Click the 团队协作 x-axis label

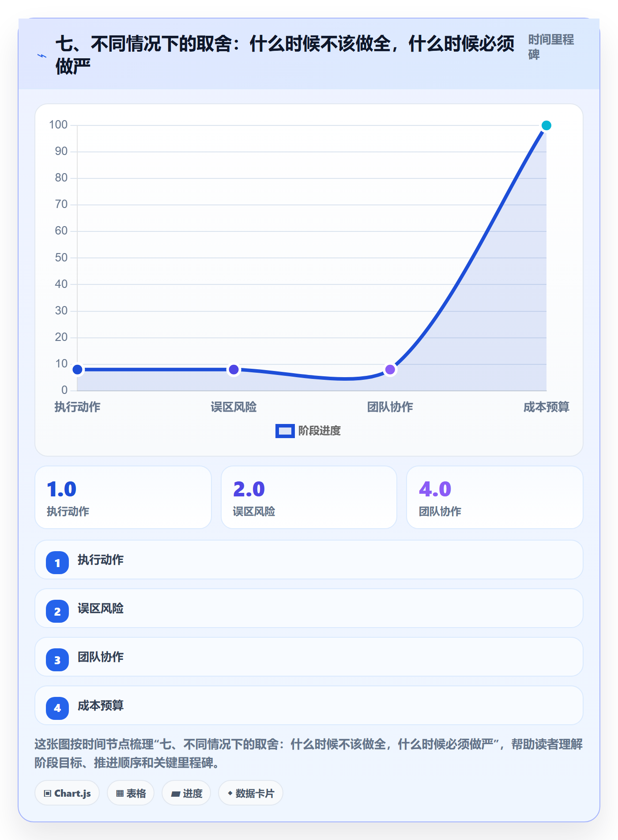[390, 407]
